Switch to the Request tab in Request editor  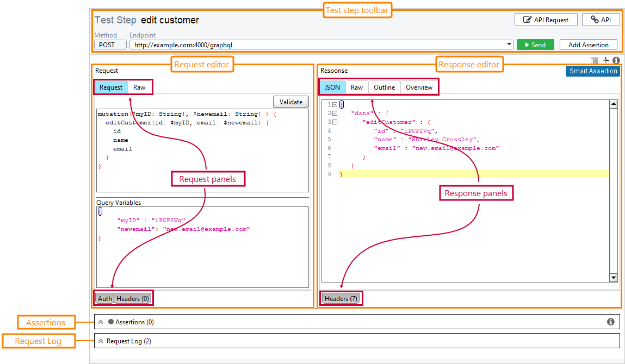[111, 87]
